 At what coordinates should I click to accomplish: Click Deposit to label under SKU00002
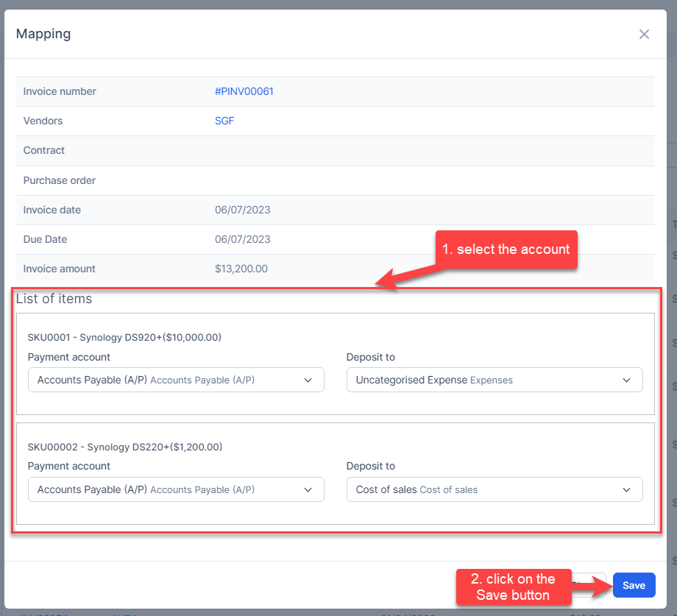tap(370, 466)
